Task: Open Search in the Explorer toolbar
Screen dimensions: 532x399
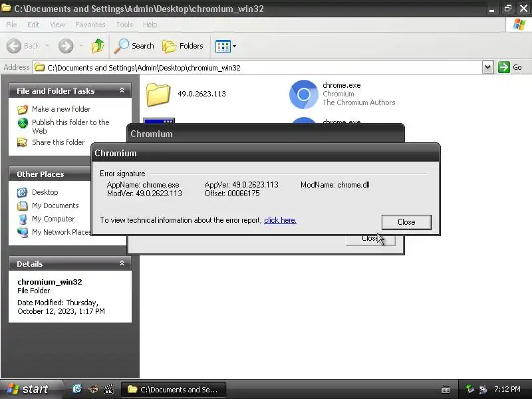Action: click(x=134, y=46)
